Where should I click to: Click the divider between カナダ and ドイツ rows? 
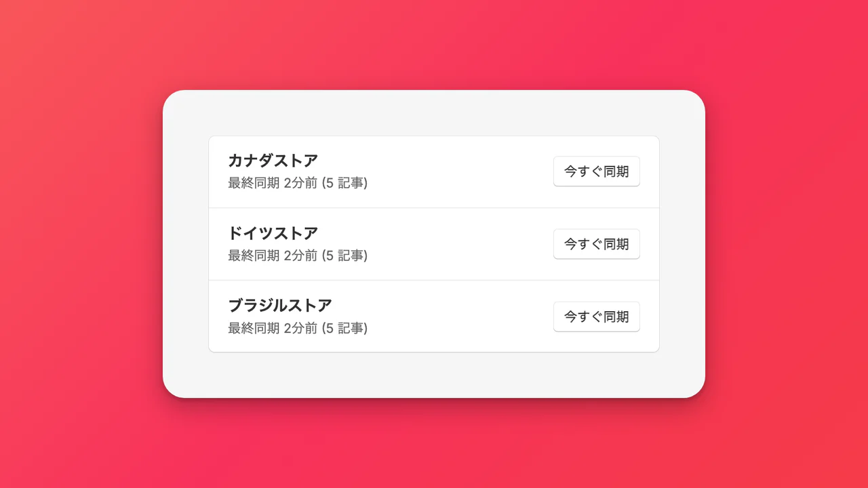(x=434, y=207)
